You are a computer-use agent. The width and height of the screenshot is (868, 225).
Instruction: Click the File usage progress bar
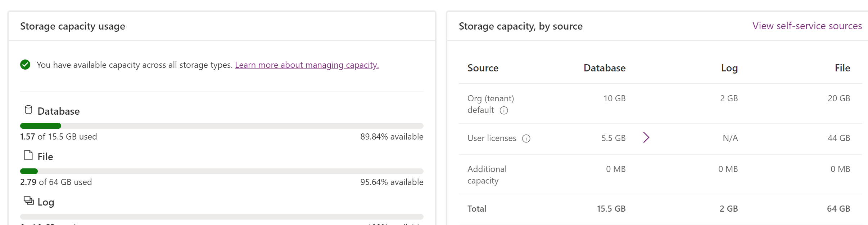[x=222, y=171]
